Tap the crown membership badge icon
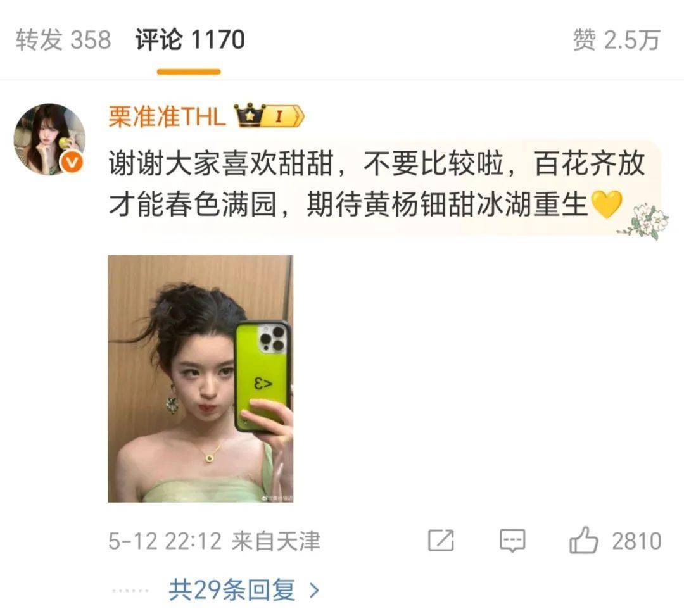This screenshot has width=684, height=616. coord(250,115)
